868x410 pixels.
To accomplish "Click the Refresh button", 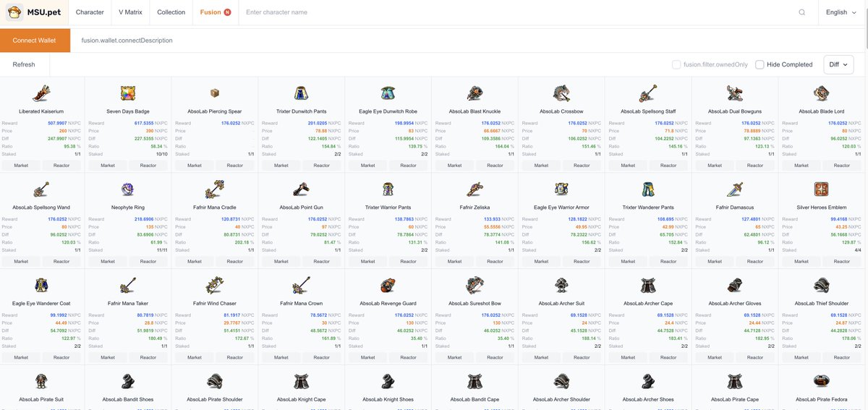I will (24, 64).
